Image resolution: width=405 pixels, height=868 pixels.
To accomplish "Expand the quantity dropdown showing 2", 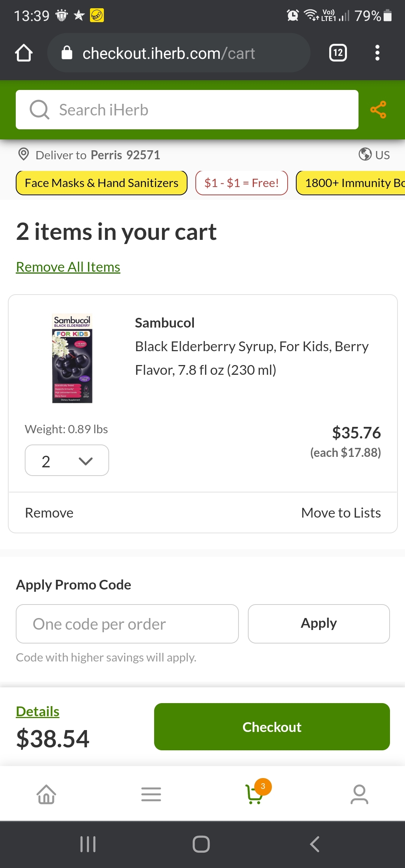I will (x=67, y=461).
